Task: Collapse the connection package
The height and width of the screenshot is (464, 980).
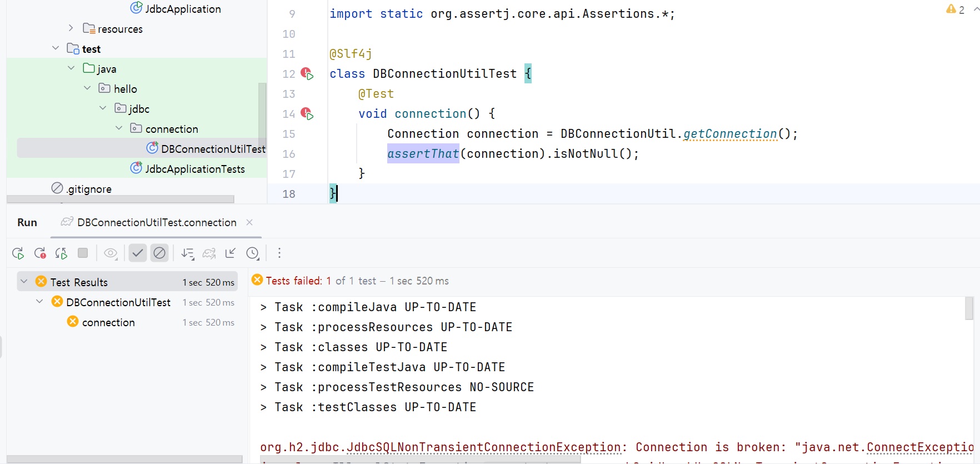Action: click(118, 128)
